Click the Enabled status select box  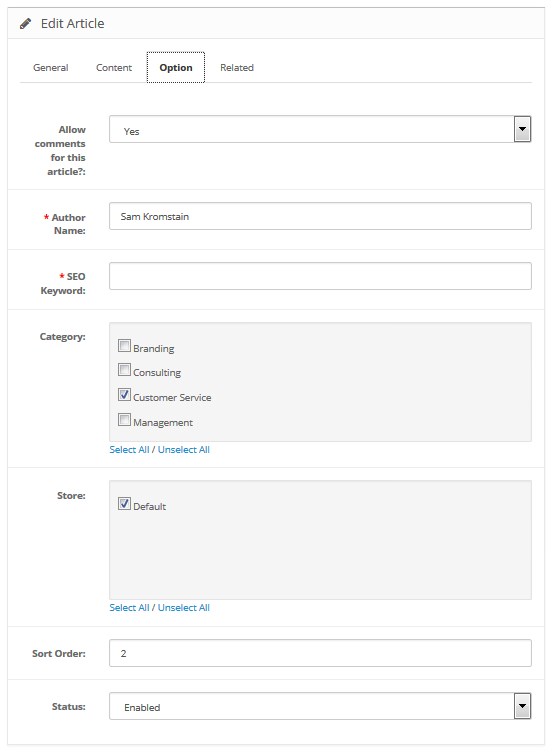tap(320, 706)
